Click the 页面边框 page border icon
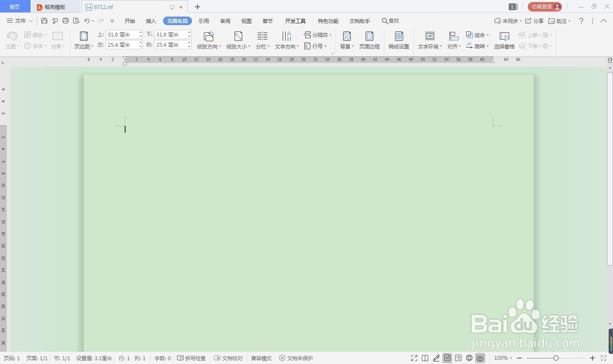 point(370,37)
